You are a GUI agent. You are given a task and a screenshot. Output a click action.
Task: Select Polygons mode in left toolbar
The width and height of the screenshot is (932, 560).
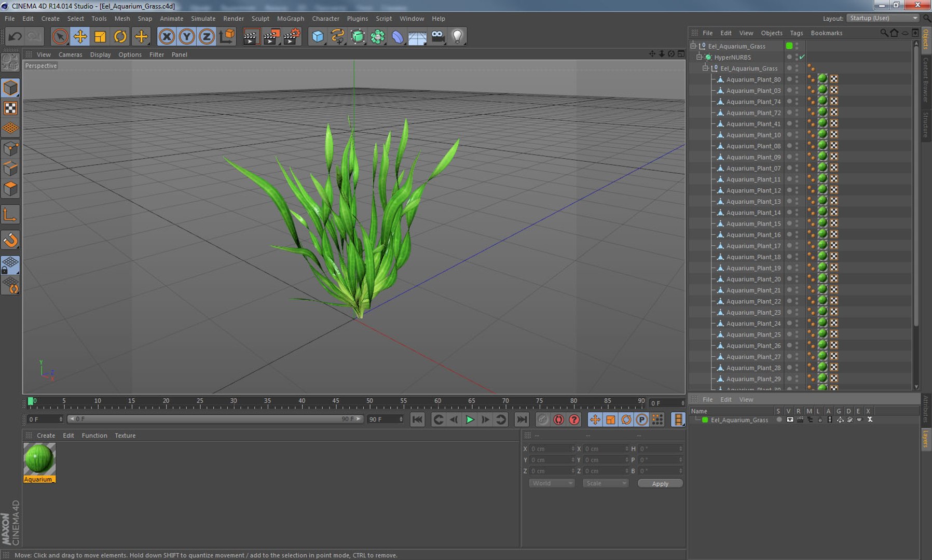coord(10,189)
